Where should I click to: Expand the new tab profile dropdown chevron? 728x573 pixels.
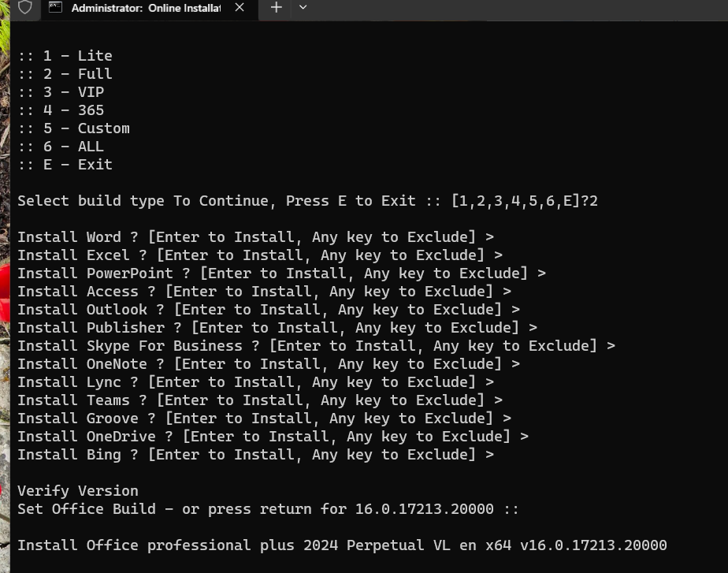303,7
